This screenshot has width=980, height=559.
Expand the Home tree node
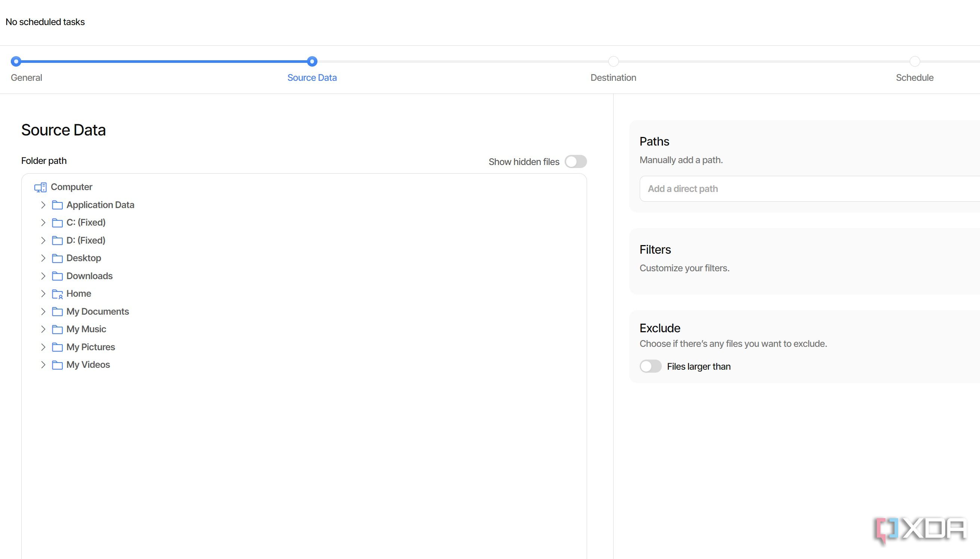pos(43,294)
